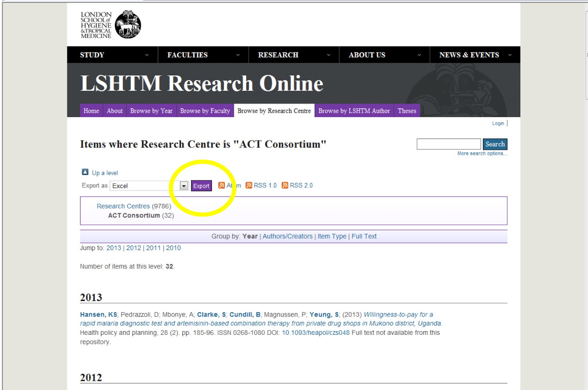
Task: Expand the RESEARCH menu chevron
Action: (329, 55)
